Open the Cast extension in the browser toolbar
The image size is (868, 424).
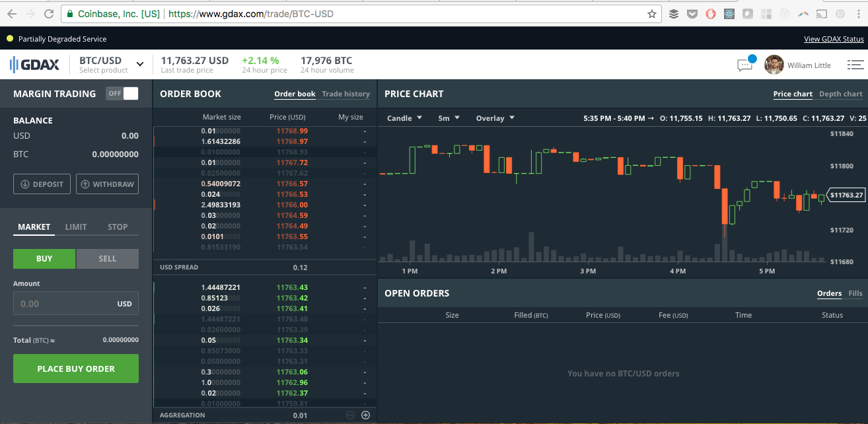coord(821,13)
